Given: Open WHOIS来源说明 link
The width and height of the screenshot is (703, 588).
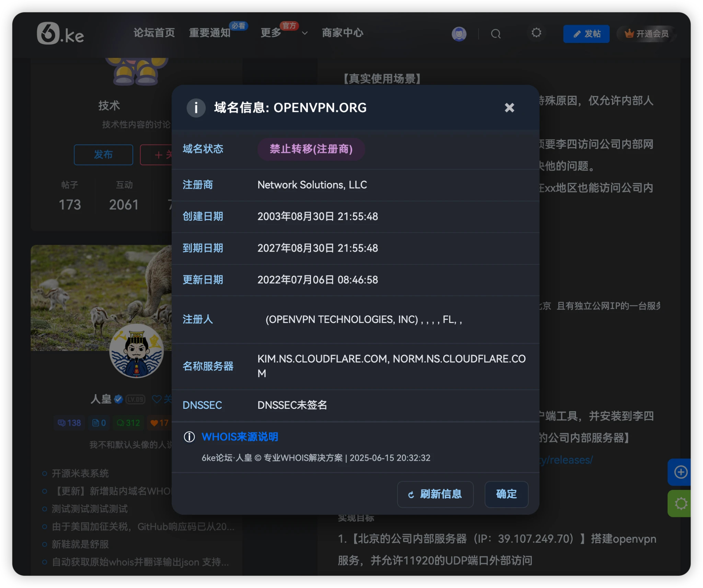Looking at the screenshot, I should pos(240,437).
